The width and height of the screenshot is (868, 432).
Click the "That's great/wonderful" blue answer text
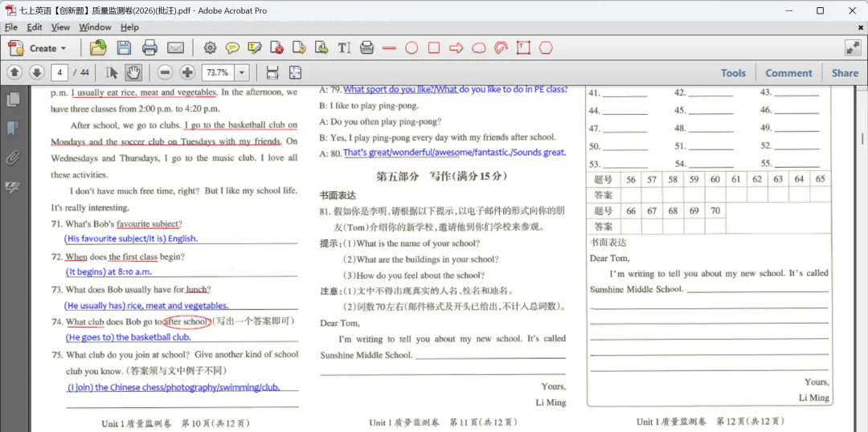click(454, 152)
